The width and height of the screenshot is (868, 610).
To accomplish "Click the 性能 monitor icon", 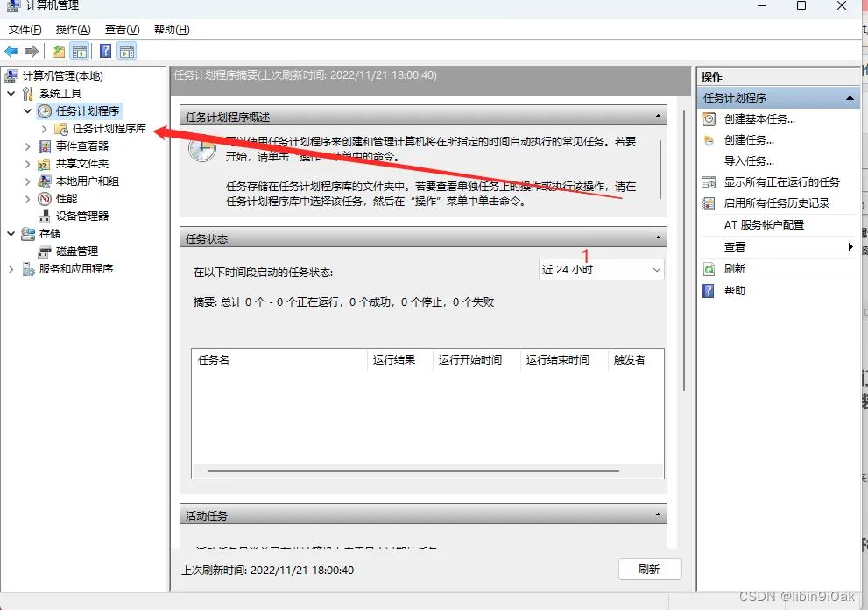I will 45,199.
